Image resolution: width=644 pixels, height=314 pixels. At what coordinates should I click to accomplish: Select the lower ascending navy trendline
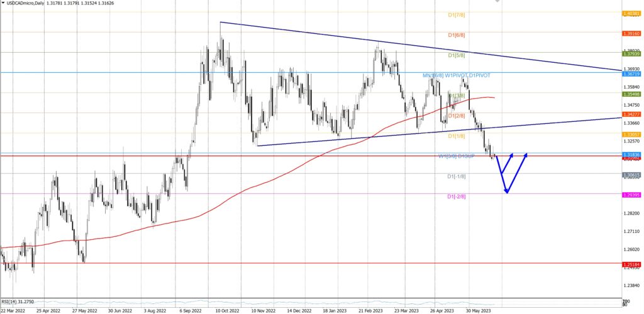click(x=377, y=135)
